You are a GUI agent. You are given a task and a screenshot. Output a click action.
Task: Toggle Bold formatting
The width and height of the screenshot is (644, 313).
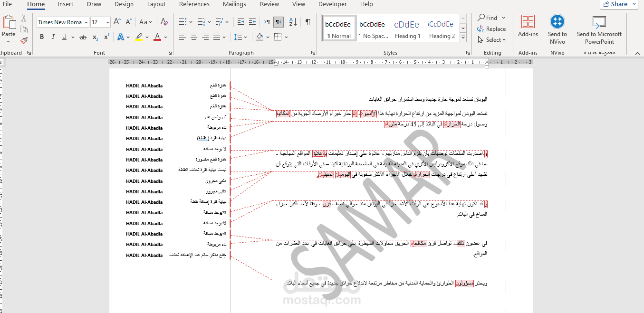pos(41,37)
